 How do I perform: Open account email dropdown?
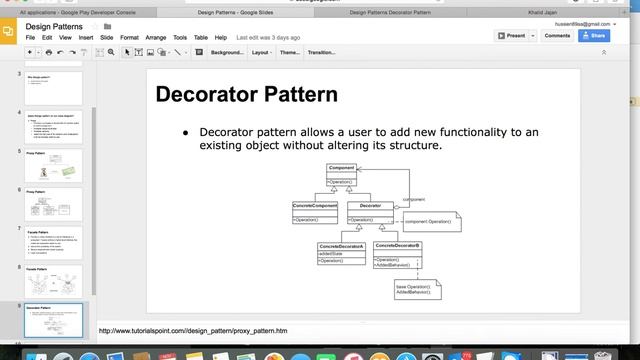[585, 24]
